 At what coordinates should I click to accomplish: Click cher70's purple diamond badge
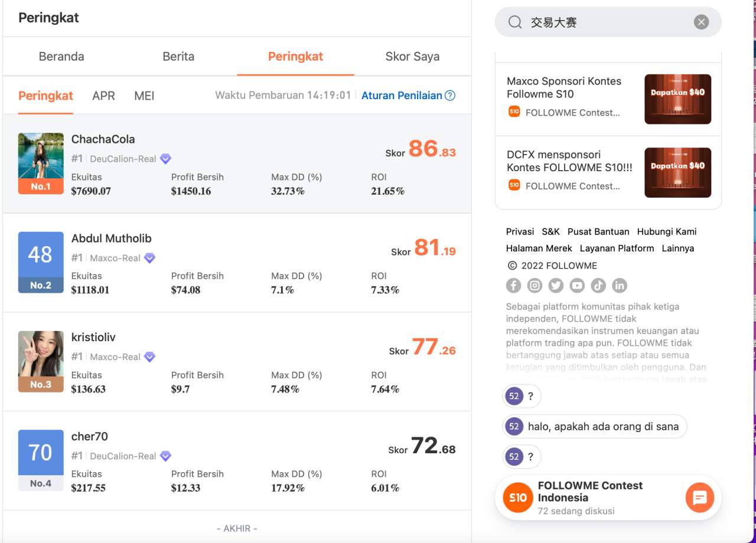[165, 456]
